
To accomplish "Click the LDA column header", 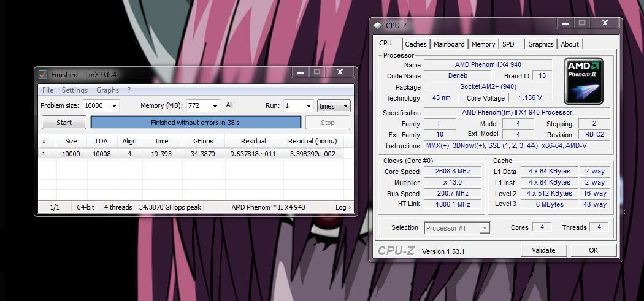I will click(x=102, y=141).
